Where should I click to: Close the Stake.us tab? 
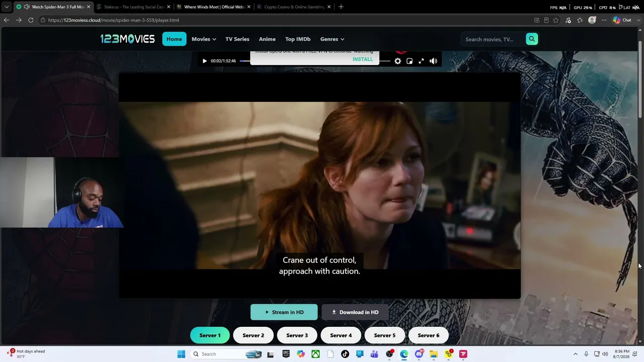pyautogui.click(x=169, y=7)
